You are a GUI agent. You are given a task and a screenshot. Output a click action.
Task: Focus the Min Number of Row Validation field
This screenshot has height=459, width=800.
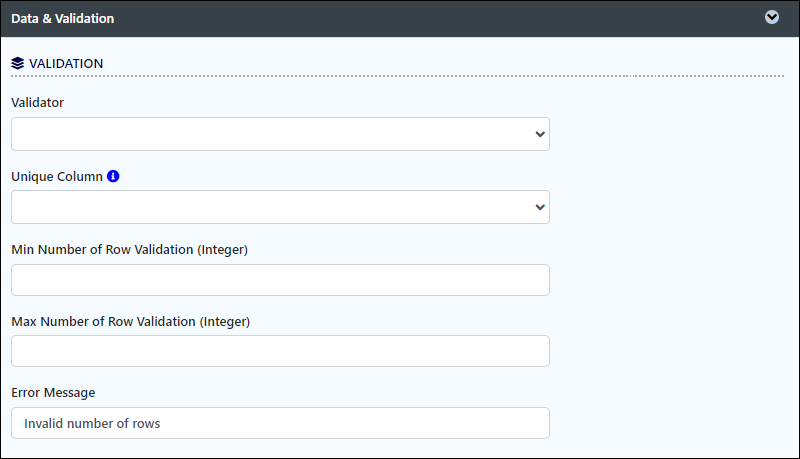point(280,280)
